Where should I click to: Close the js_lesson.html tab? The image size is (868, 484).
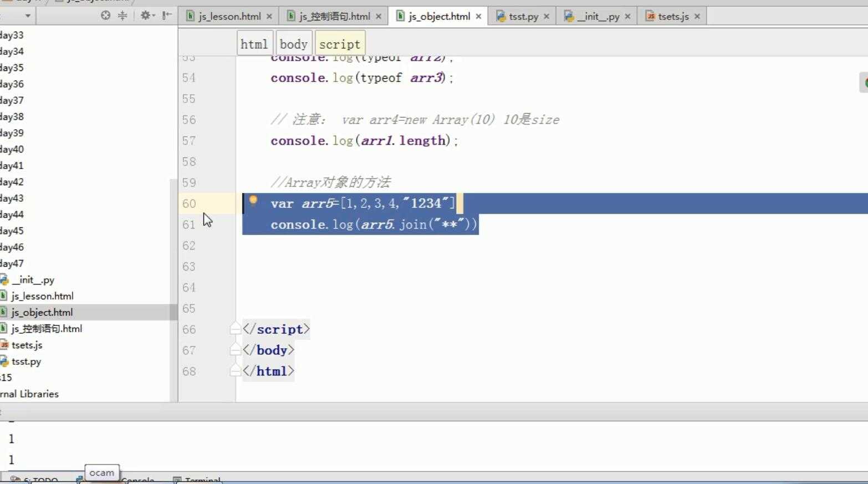(269, 17)
